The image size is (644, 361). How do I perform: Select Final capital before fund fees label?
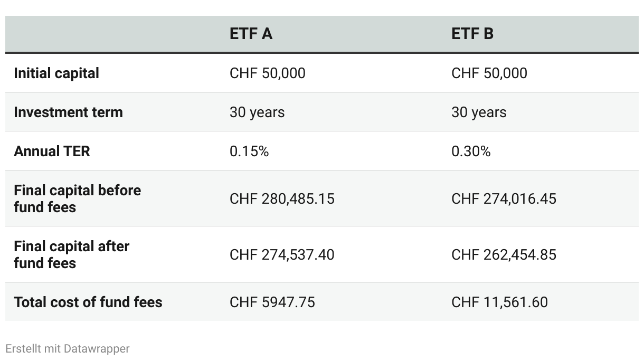click(77, 198)
